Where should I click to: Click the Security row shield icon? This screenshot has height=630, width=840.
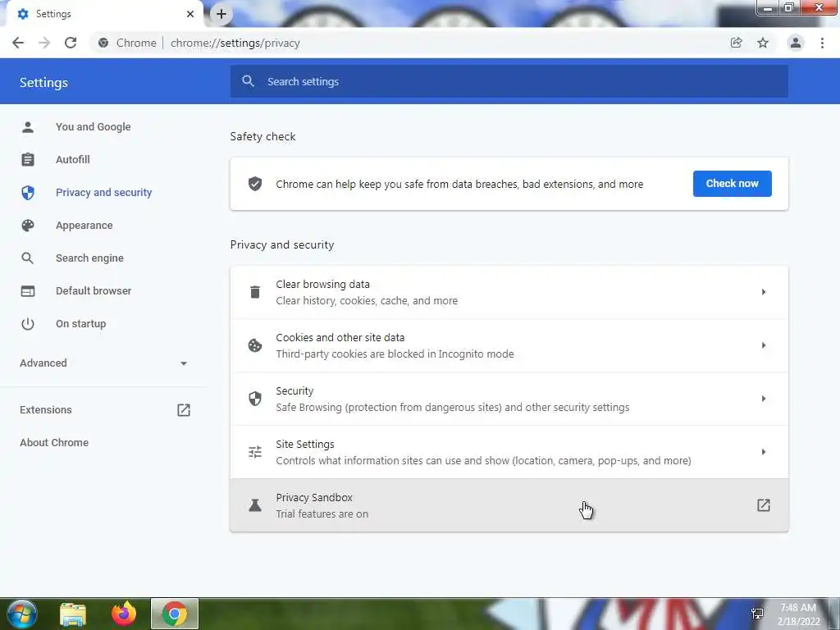[255, 399]
